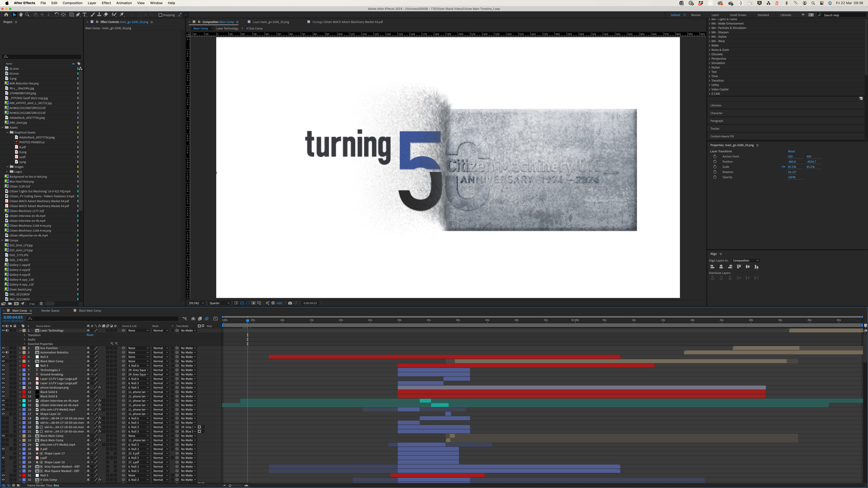This screenshot has width=868, height=488.
Task: Enable the Snapping checkbox
Action: tap(160, 15)
